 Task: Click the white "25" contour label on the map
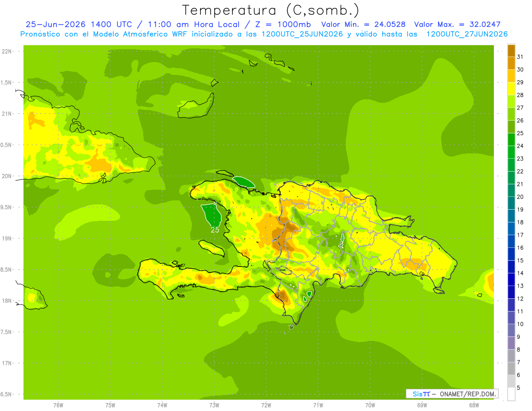[x=215, y=230]
